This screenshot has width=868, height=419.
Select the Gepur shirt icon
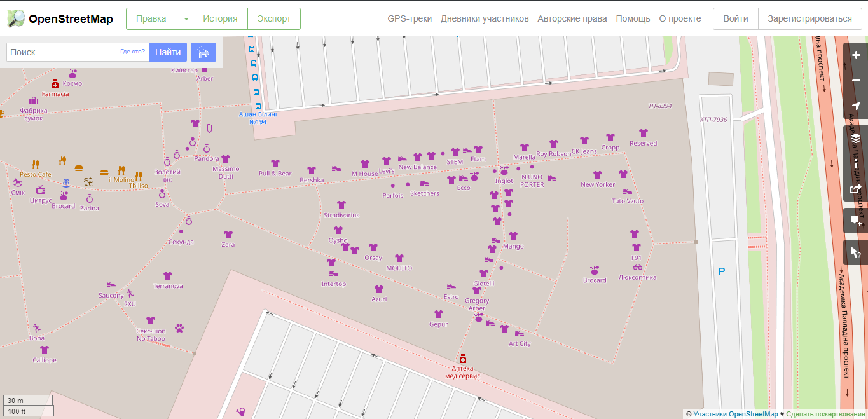tap(438, 314)
